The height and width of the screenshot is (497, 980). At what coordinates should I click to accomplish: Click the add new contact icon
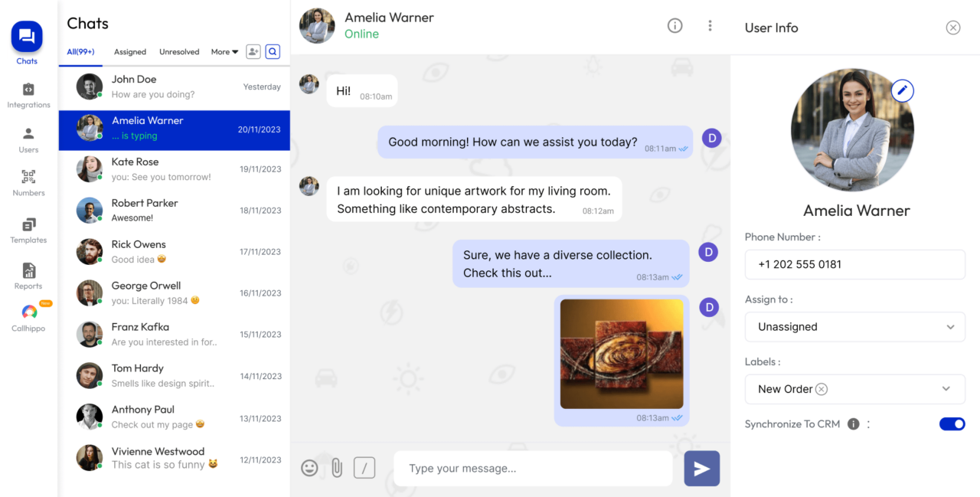(253, 51)
